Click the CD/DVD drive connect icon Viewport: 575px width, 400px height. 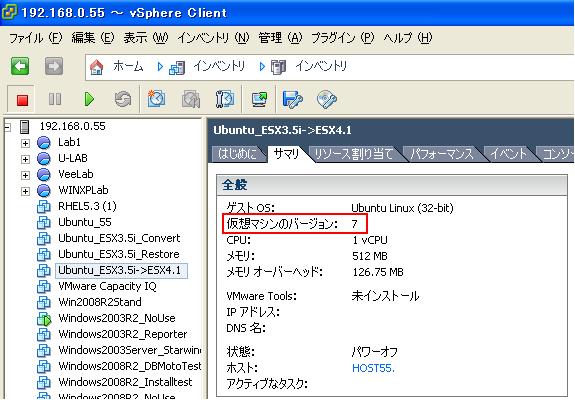click(x=326, y=99)
